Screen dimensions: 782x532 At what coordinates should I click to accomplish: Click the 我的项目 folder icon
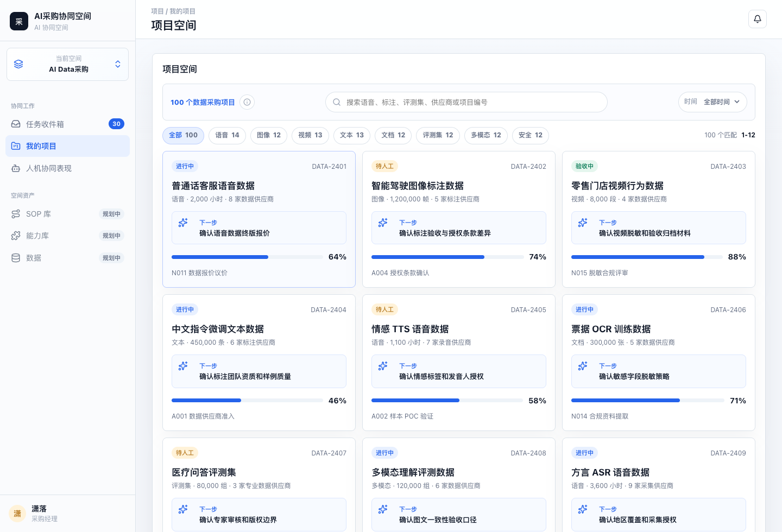pos(16,146)
